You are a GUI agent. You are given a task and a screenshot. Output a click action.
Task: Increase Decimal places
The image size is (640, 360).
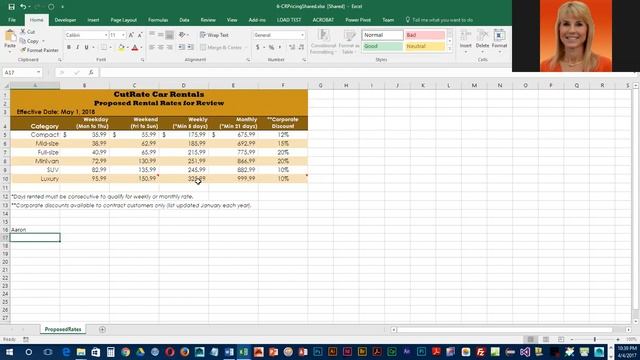tap(292, 47)
